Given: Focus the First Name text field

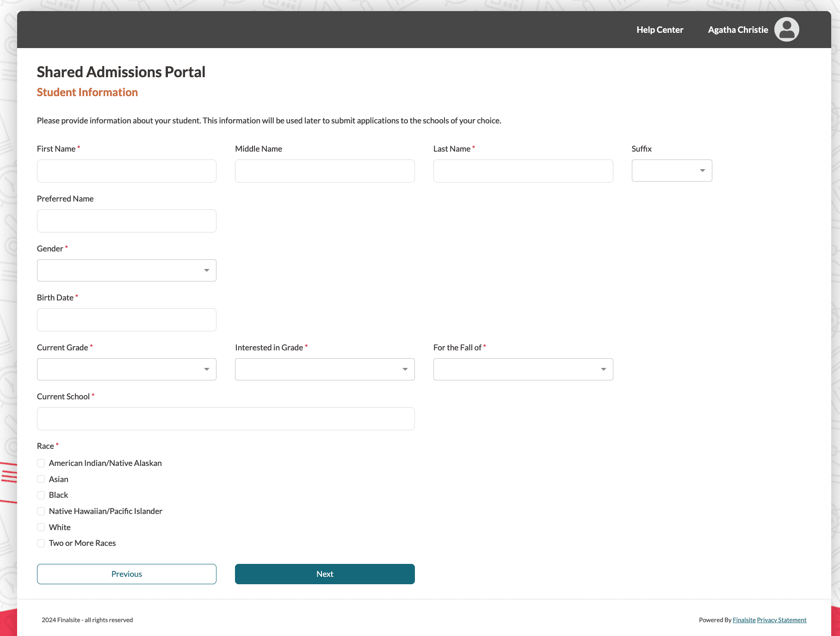Looking at the screenshot, I should [126, 171].
